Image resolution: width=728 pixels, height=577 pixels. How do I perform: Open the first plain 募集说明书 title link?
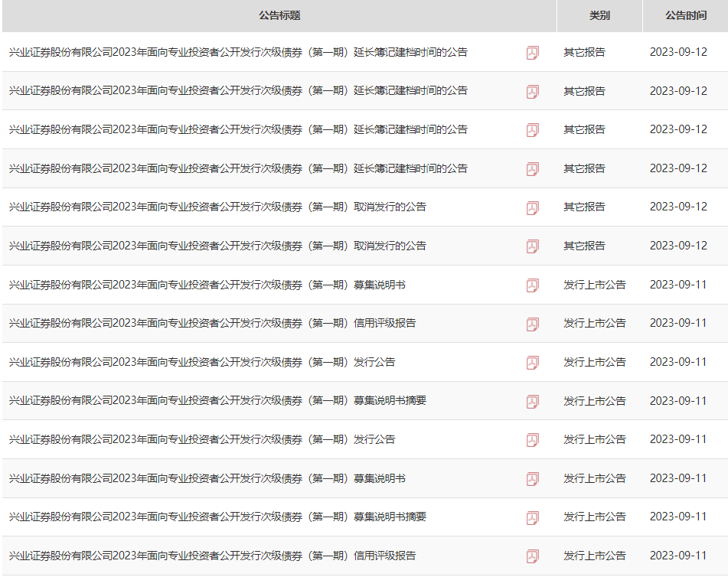point(207,285)
